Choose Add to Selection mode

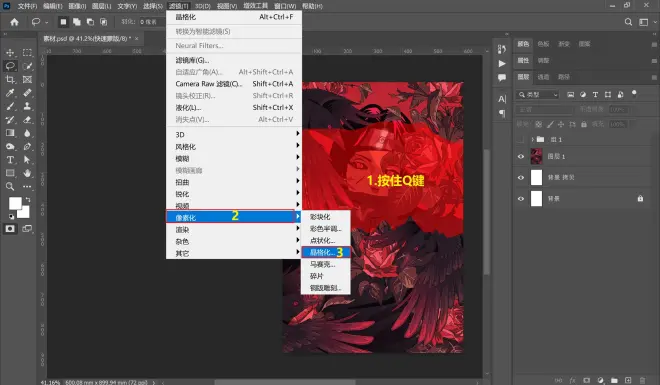pos(77,22)
